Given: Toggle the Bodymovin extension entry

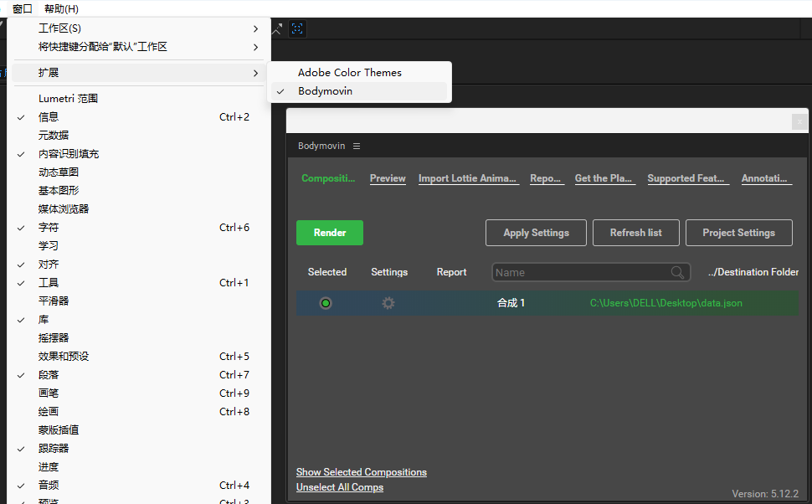Looking at the screenshot, I should click(x=359, y=91).
